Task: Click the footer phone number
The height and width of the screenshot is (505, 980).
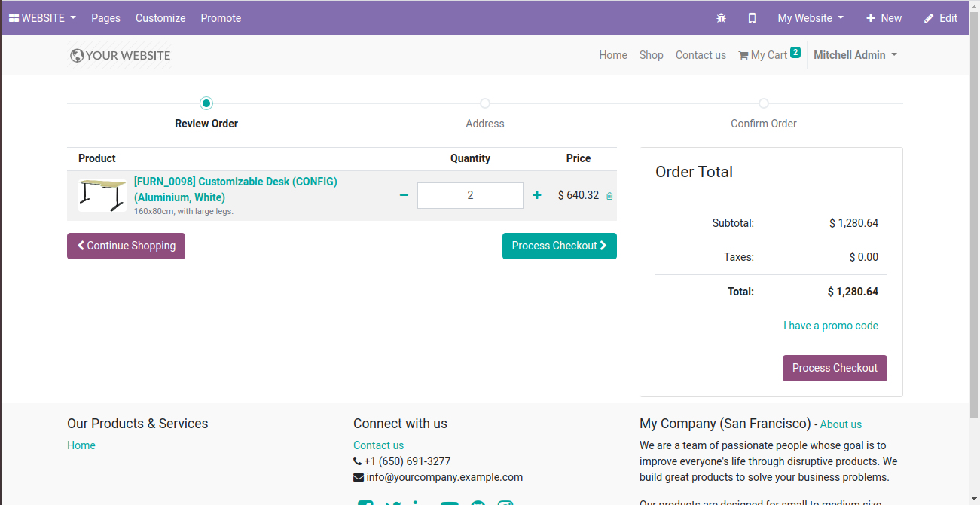Action: click(408, 461)
